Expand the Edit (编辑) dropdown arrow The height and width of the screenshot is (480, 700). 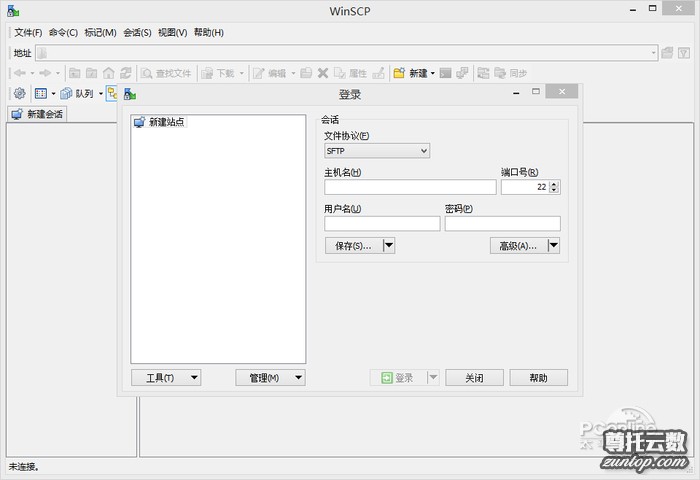[293, 73]
